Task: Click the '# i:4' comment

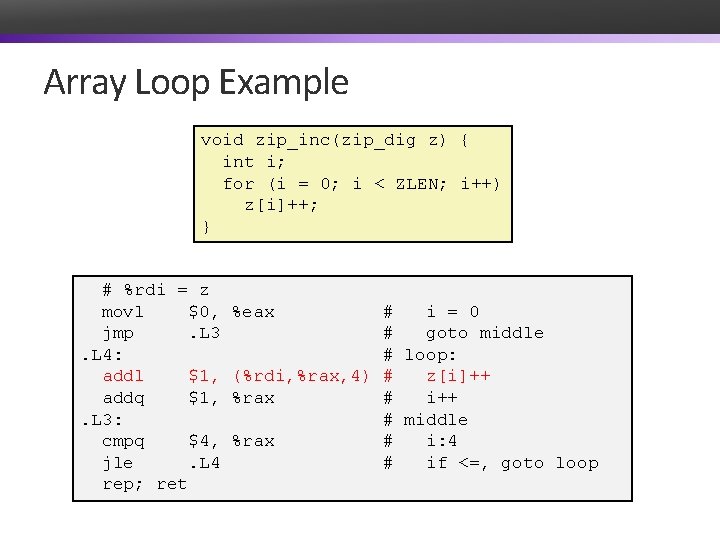Action: 420,441
